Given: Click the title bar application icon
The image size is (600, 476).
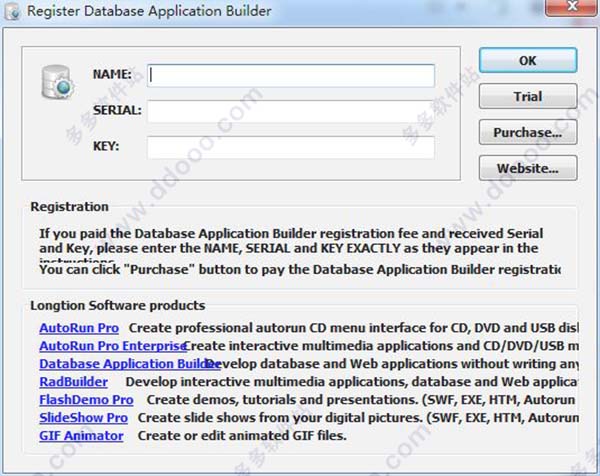Looking at the screenshot, I should click(x=12, y=11).
